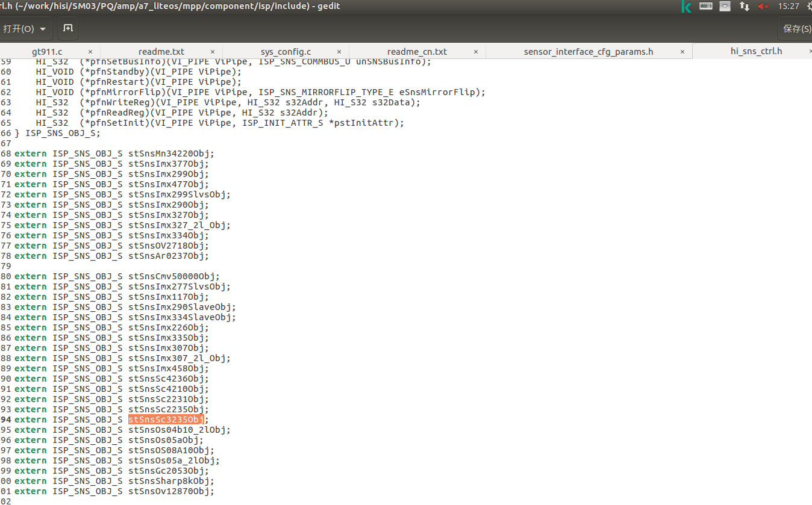Click stSnsImx226Obj in the code
The image size is (812, 505).
pos(166,327)
